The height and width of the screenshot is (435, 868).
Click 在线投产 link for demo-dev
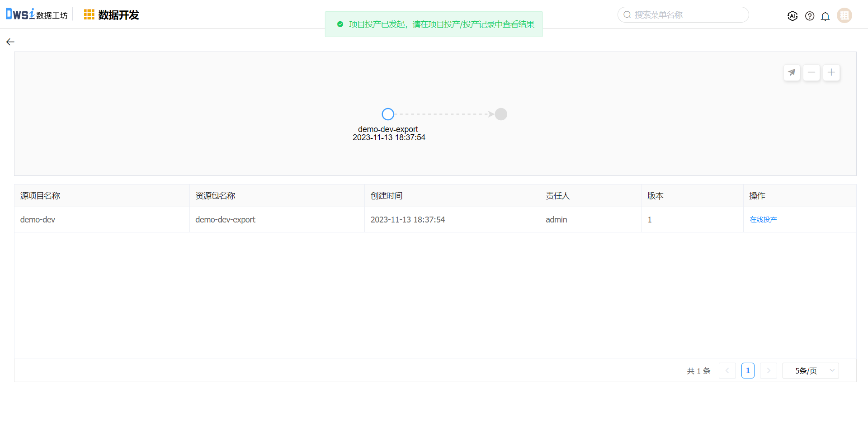[x=763, y=220]
